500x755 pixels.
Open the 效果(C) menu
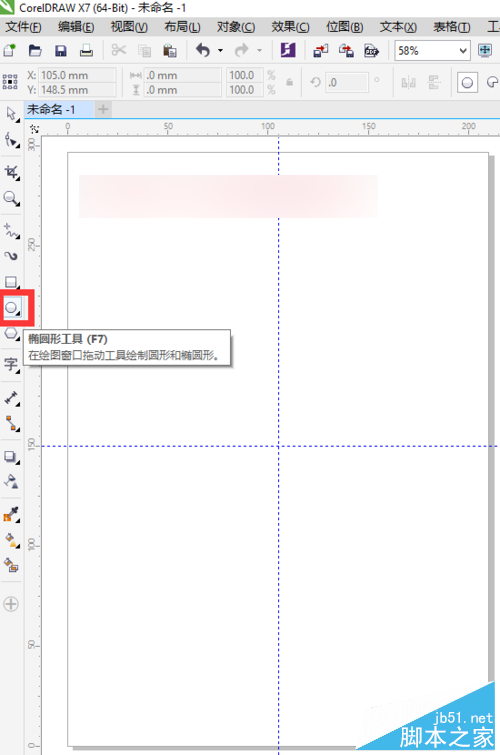click(290, 27)
